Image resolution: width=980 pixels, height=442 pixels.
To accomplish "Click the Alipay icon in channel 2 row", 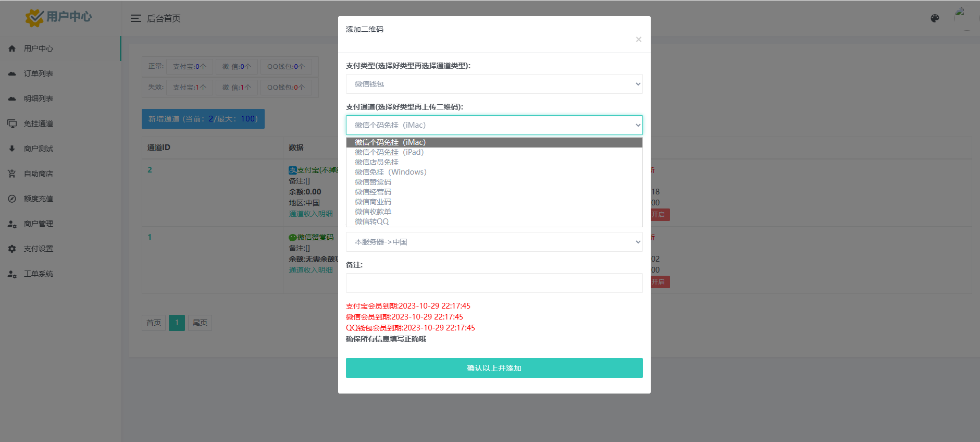I will pos(293,170).
